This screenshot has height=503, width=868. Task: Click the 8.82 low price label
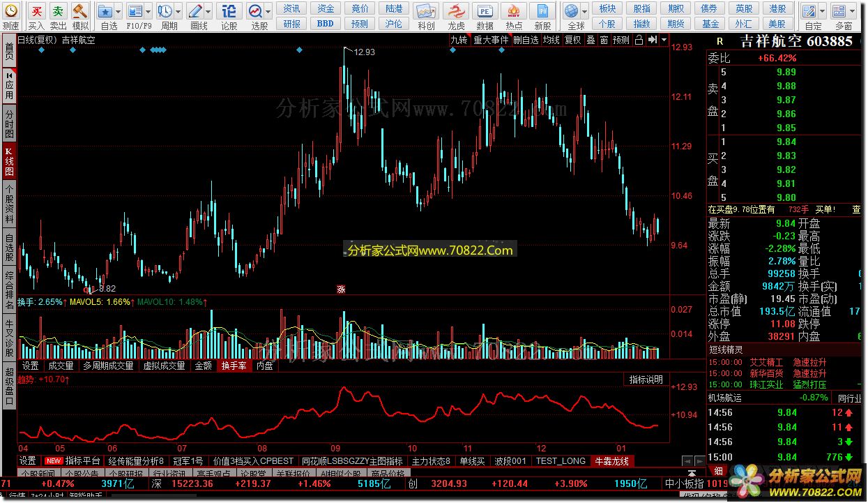point(106,288)
